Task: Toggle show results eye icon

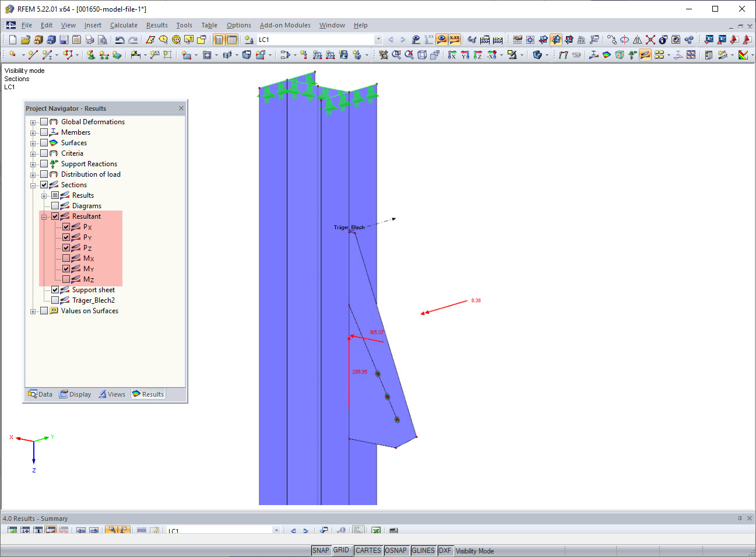Action: click(442, 40)
